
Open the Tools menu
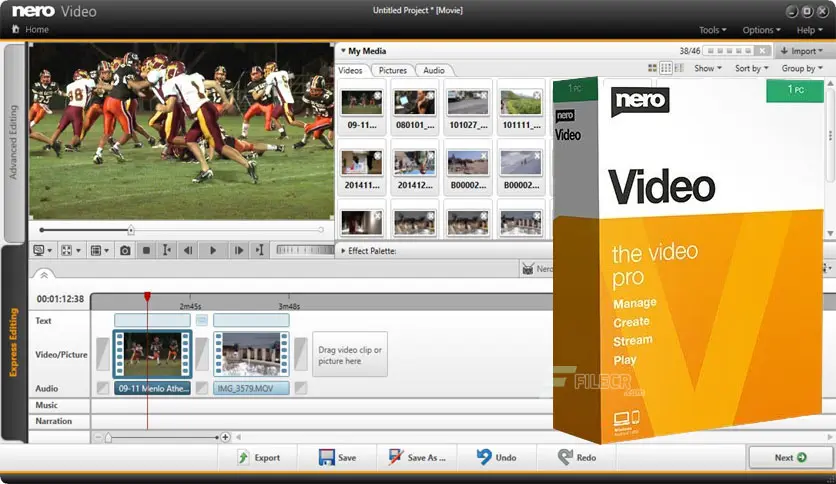pos(712,30)
